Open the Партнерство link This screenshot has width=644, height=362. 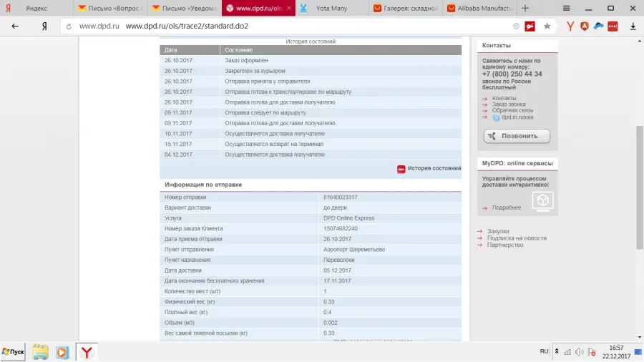[x=505, y=245]
